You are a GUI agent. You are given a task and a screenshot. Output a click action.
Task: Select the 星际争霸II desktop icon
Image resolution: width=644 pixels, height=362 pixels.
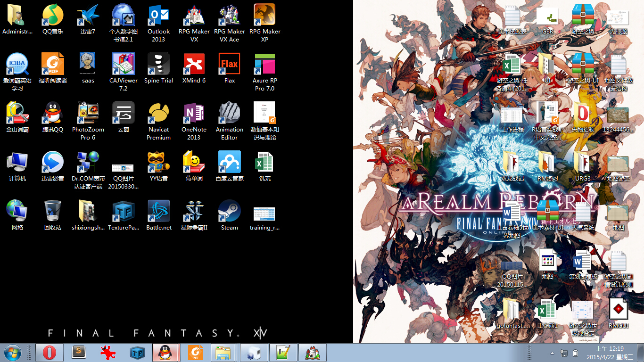coord(194,216)
